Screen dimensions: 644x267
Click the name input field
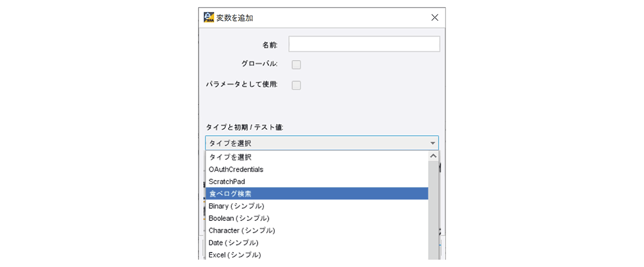364,44
